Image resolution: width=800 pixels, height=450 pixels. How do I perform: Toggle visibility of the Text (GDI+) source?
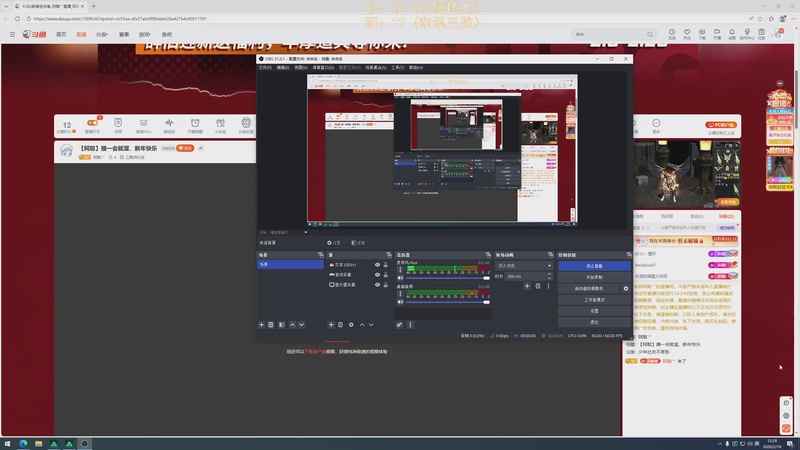[378, 265]
